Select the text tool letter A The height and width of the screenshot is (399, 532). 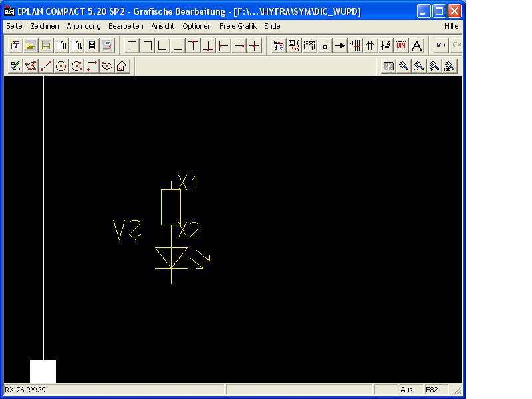pos(417,45)
